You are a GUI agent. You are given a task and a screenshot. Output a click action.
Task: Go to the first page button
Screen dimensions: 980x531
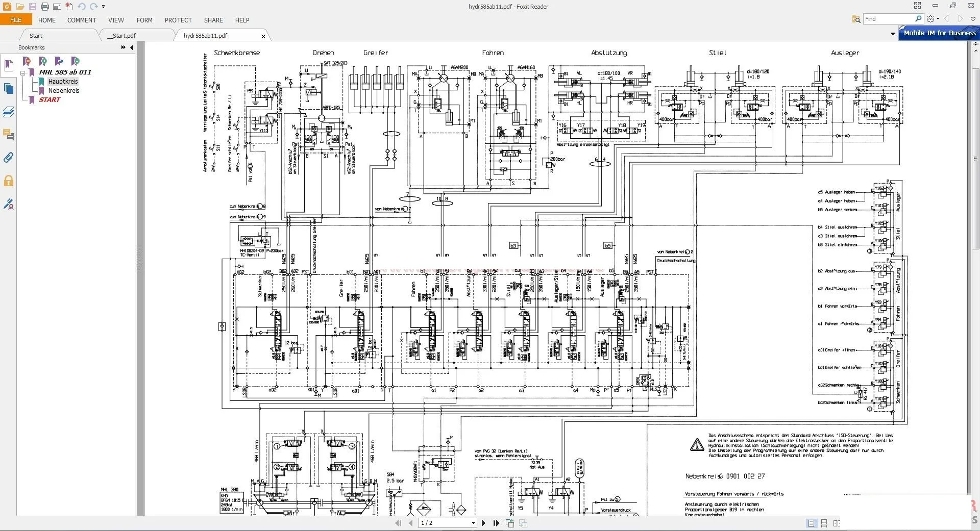pos(398,523)
